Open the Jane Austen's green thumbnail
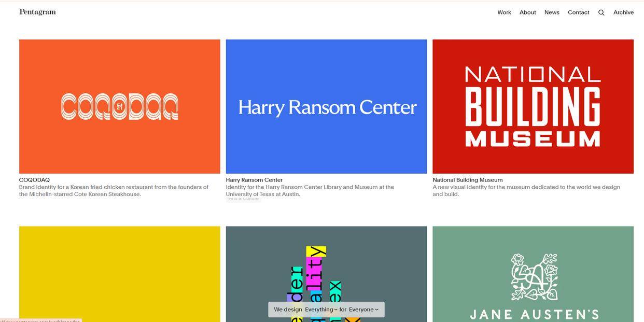Screen dimensions: 644x322 pos(533,274)
